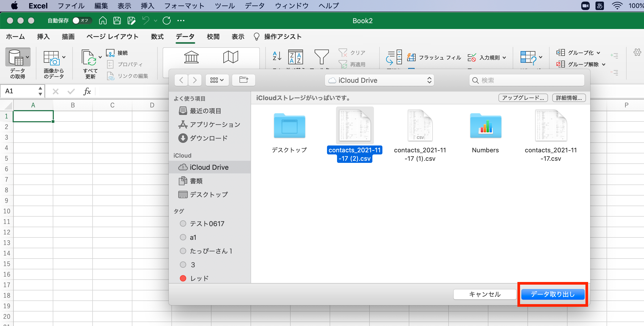Click the キャンセル button
The height and width of the screenshot is (326, 644).
click(x=485, y=294)
